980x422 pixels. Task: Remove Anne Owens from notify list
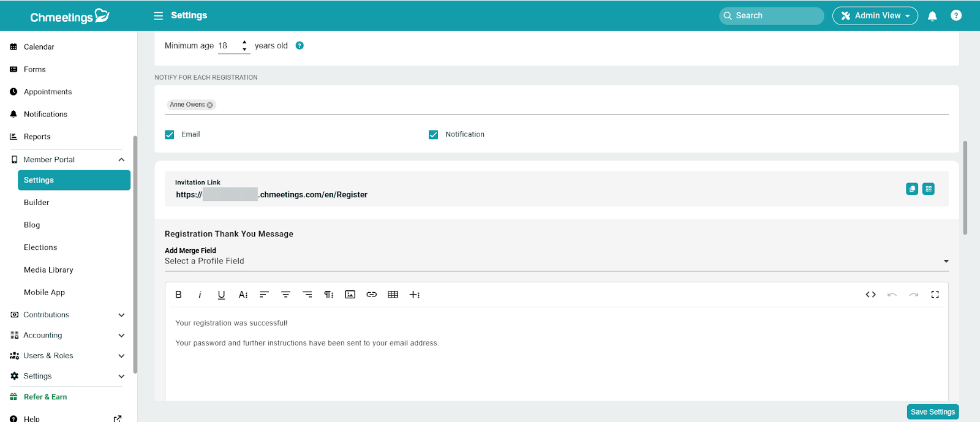click(x=210, y=105)
